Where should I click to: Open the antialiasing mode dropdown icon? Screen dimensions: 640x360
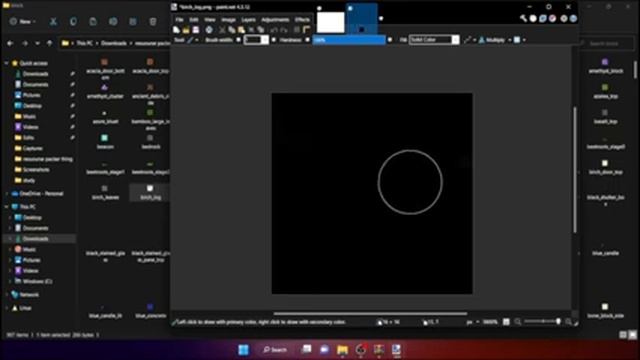(469, 40)
